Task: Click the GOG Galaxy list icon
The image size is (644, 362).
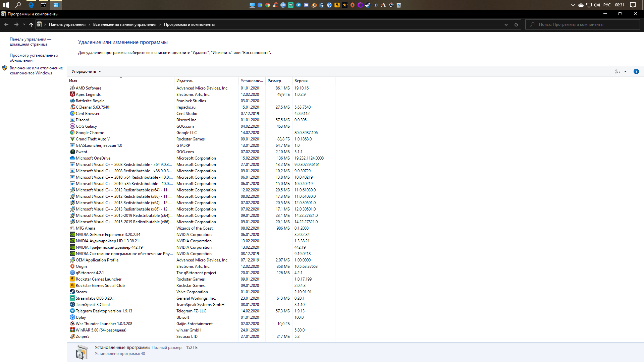Action: coord(72,126)
